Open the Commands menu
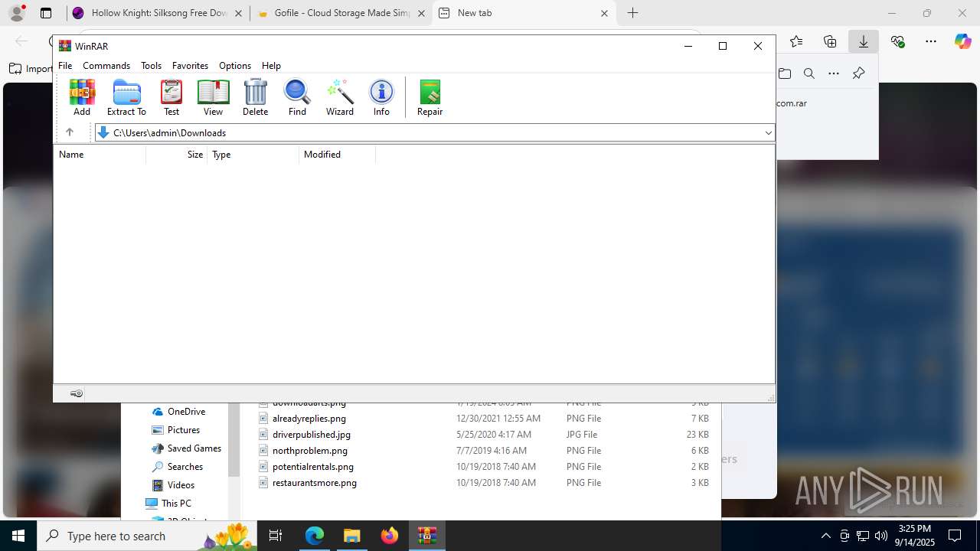Viewport: 980px width, 551px height. tap(106, 66)
